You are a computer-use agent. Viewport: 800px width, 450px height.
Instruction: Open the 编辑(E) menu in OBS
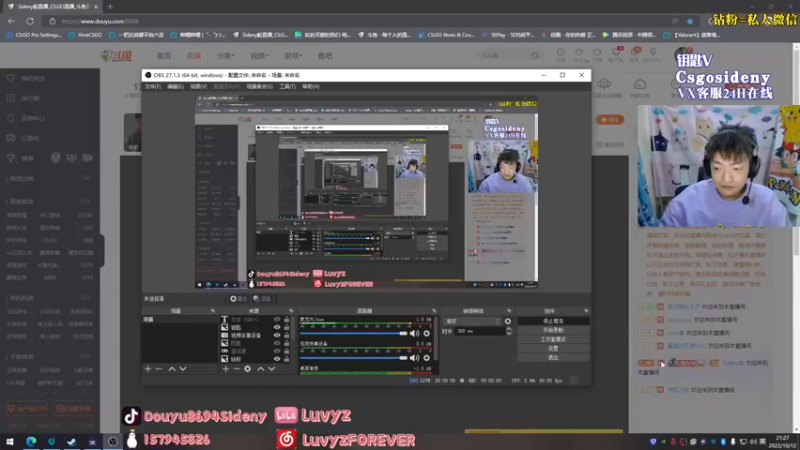click(175, 87)
